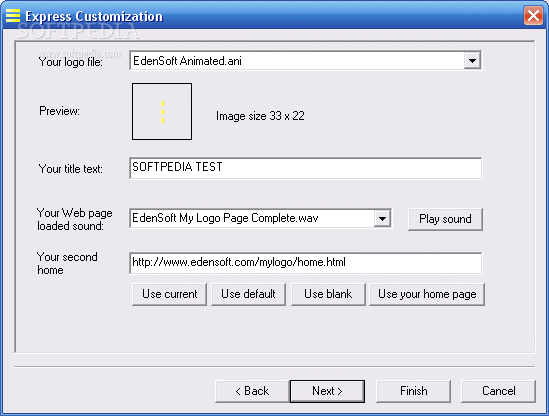Screen dimensions: 549x416
Task: Click the Express Customization title bar icon
Action: [13, 16]
